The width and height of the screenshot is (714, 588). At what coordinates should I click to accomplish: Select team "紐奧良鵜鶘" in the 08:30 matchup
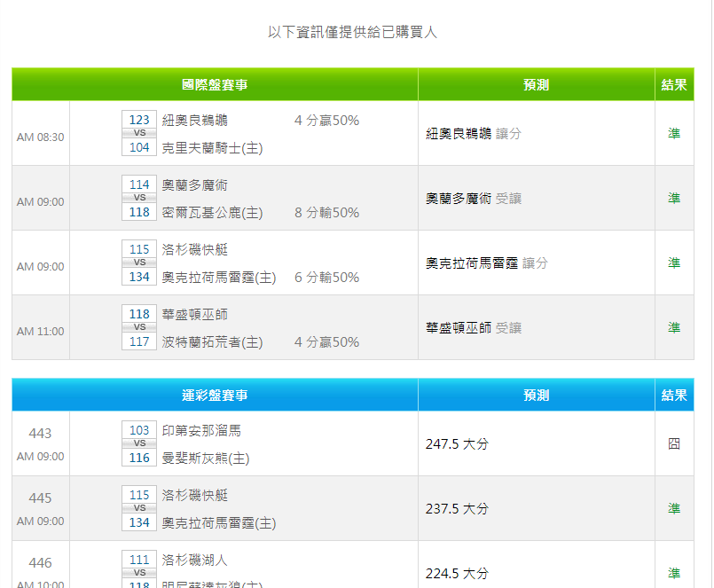pyautogui.click(x=195, y=121)
